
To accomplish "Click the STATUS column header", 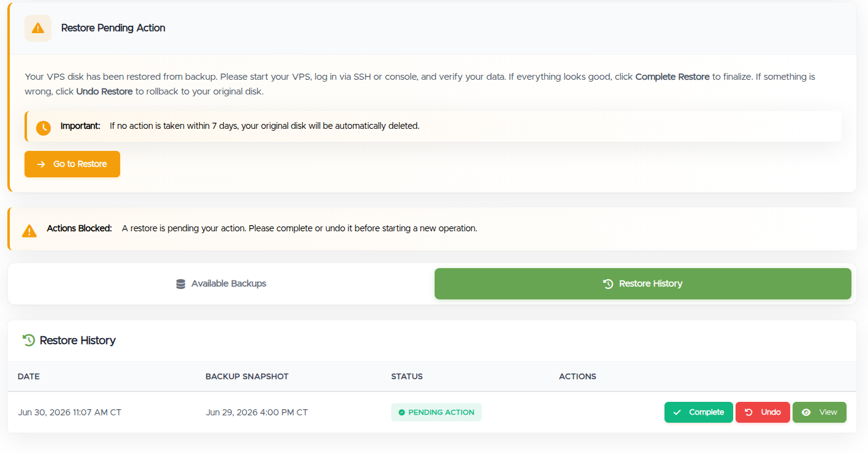I will point(407,376).
